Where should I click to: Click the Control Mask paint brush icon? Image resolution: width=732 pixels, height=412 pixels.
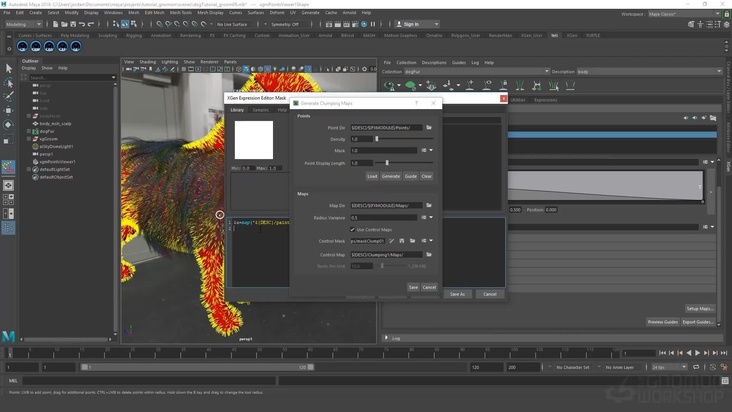391,241
